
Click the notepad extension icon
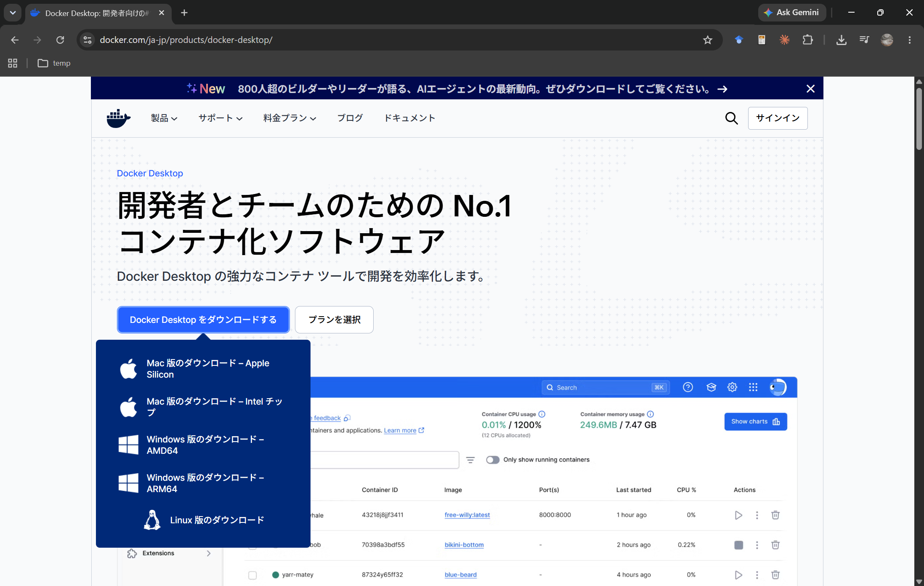tap(762, 40)
